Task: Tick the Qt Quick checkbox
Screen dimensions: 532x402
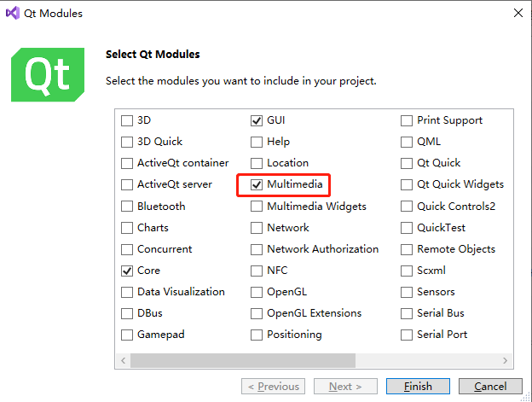Action: point(407,163)
